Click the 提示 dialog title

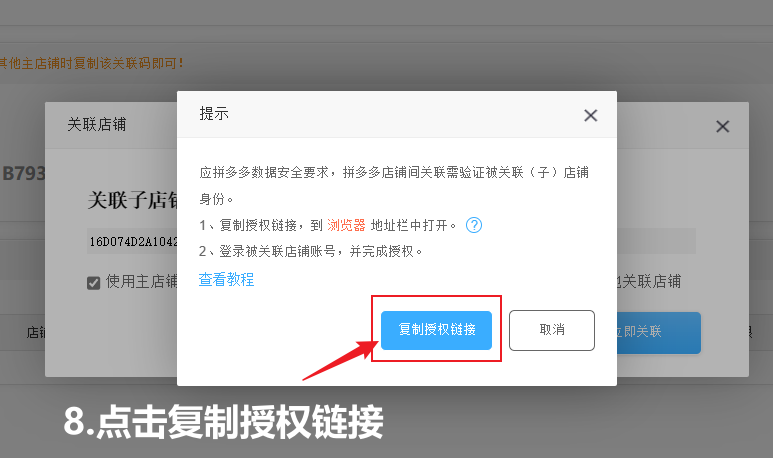click(x=214, y=113)
